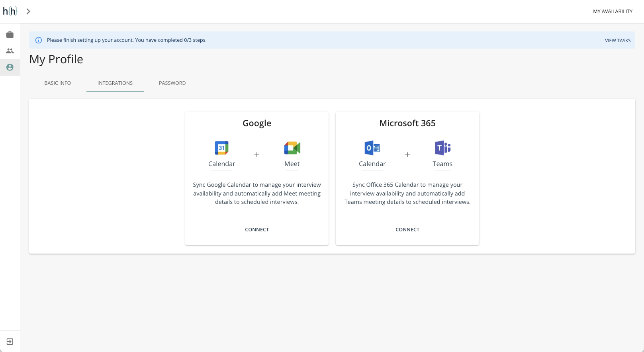Select the Integrations tab
The image size is (644, 352).
tap(115, 83)
